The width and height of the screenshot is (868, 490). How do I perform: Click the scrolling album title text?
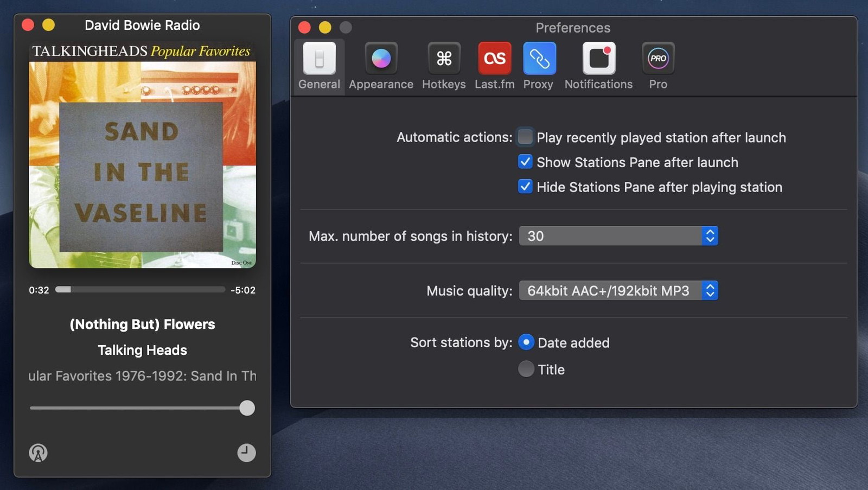click(142, 376)
